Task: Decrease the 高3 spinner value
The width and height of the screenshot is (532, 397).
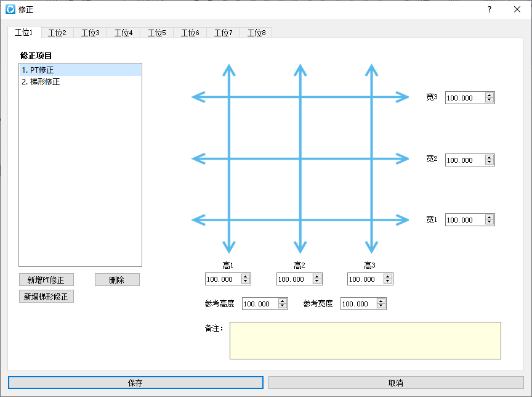Action: tap(388, 282)
